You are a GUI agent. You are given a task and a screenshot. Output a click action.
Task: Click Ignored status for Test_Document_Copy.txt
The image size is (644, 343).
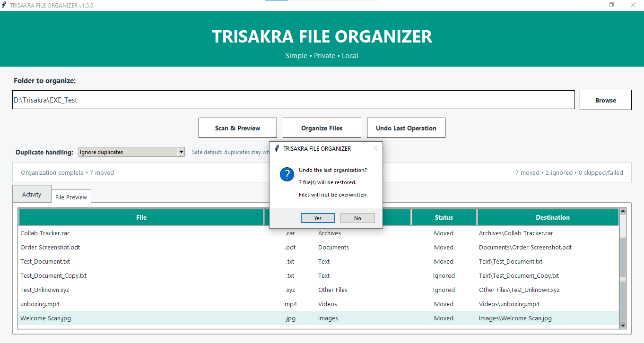tap(444, 275)
